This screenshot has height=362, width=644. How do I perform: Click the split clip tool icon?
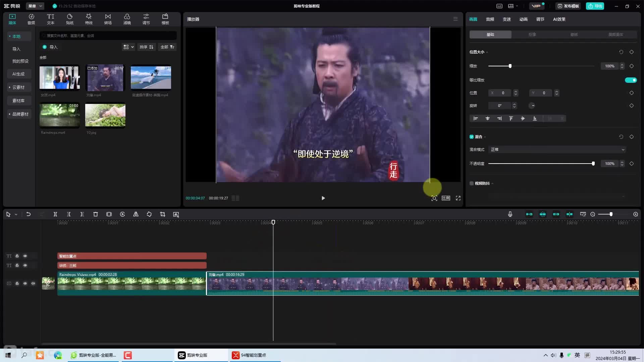55,214
